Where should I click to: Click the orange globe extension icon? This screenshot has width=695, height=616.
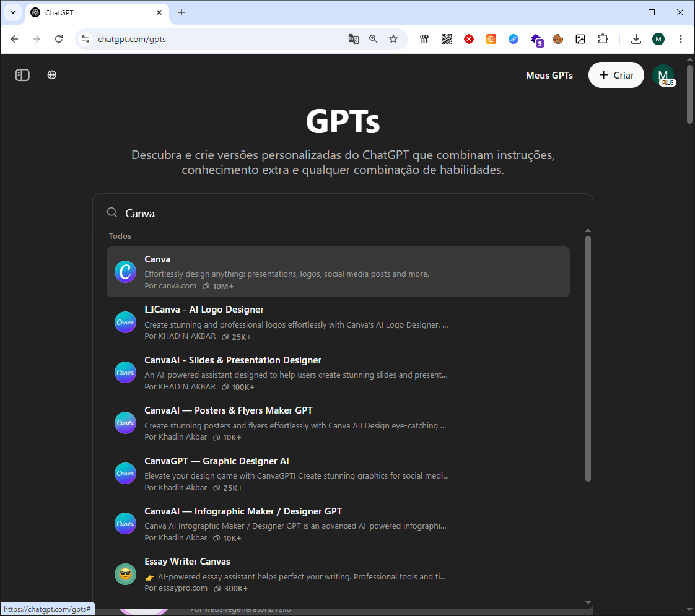491,39
